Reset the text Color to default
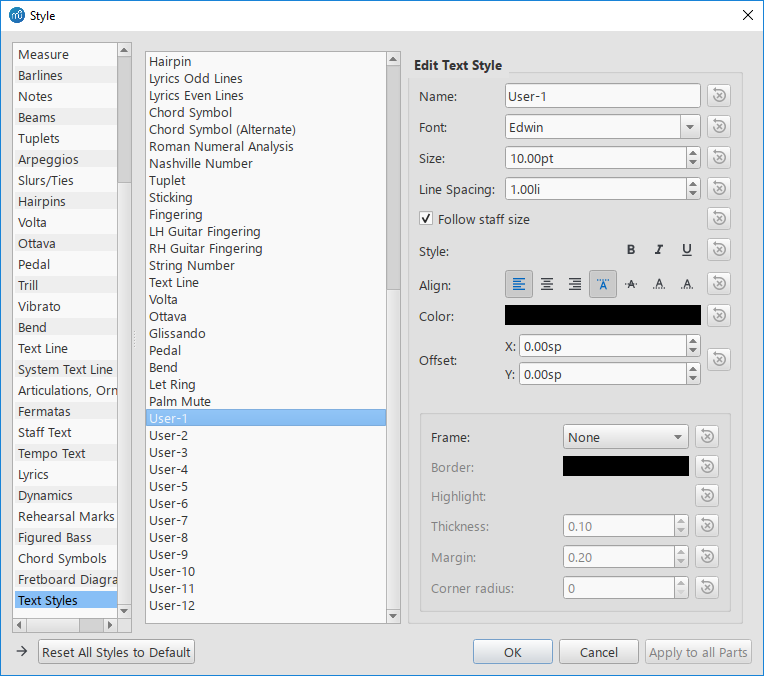This screenshot has height=676, width=764. [x=719, y=315]
